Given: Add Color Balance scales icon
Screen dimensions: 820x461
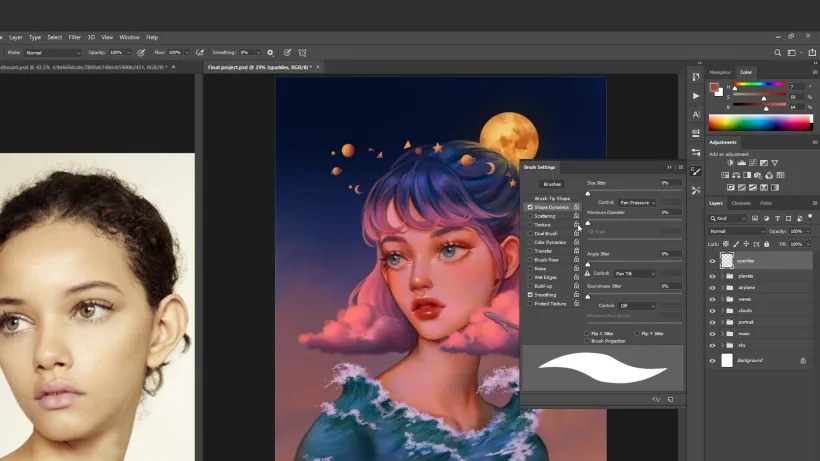Looking at the screenshot, I should tap(736, 175).
